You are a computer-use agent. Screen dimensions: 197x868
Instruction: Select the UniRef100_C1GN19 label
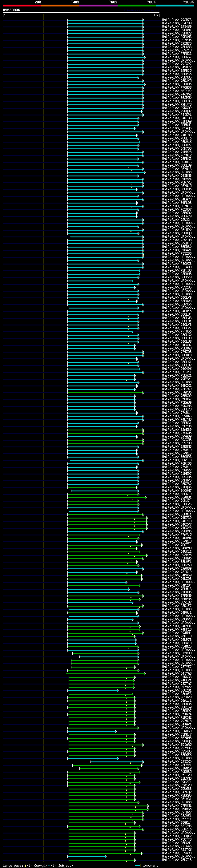click(x=177, y=769)
